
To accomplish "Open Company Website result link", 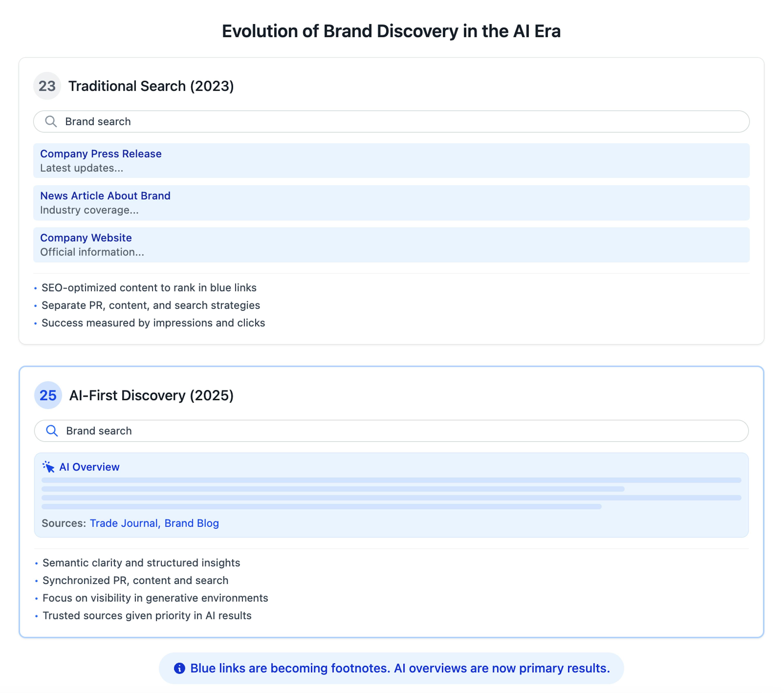I will tap(86, 238).
